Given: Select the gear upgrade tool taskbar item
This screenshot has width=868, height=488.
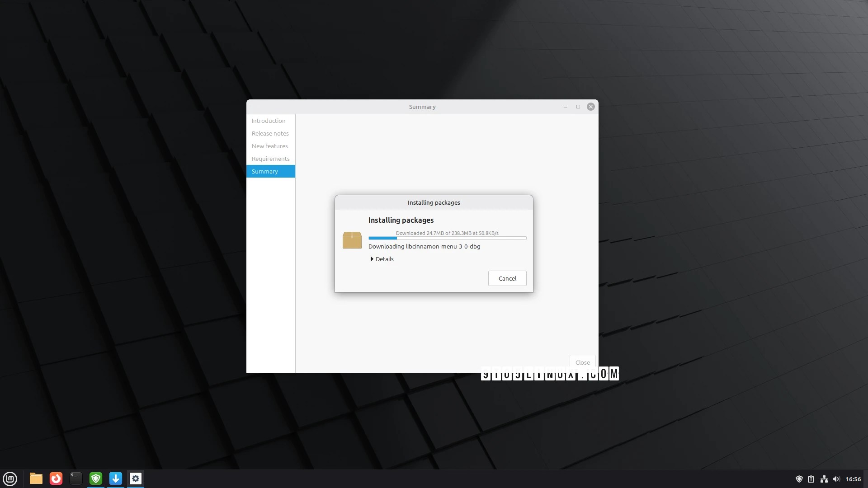Looking at the screenshot, I should click(136, 479).
